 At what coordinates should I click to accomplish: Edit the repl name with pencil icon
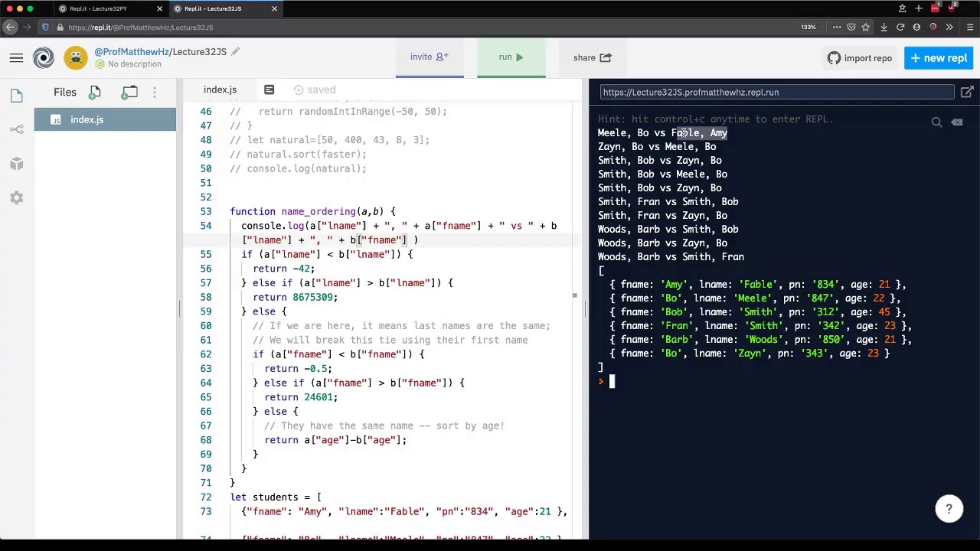(235, 52)
